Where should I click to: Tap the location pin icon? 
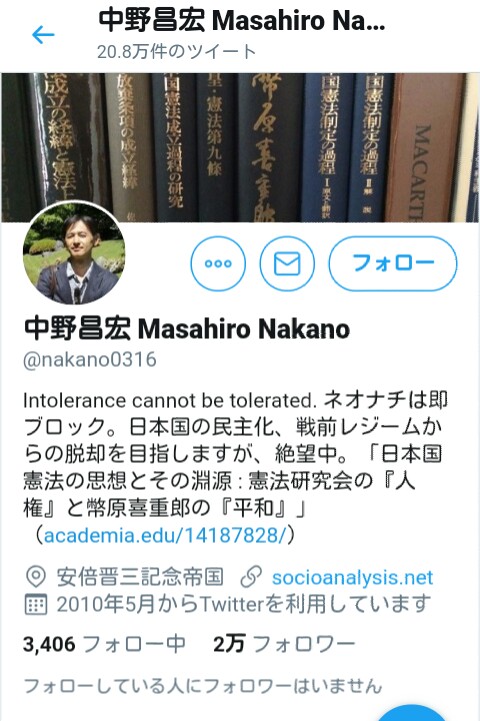36,577
